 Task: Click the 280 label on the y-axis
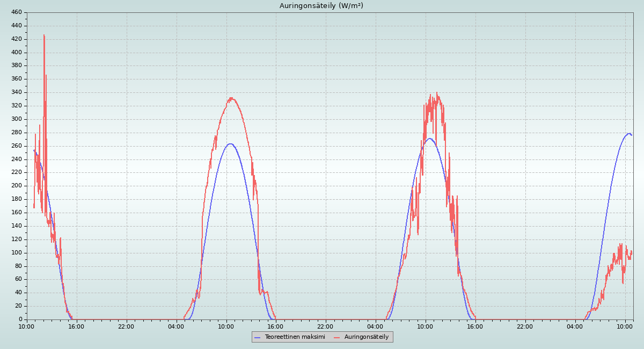[16, 133]
